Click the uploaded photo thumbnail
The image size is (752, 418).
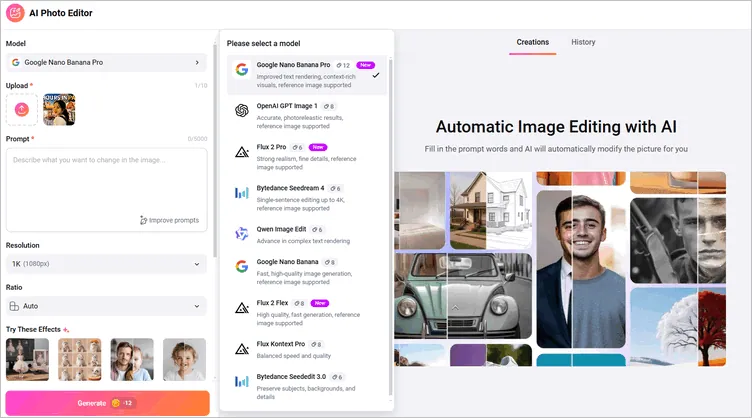pyautogui.click(x=59, y=110)
